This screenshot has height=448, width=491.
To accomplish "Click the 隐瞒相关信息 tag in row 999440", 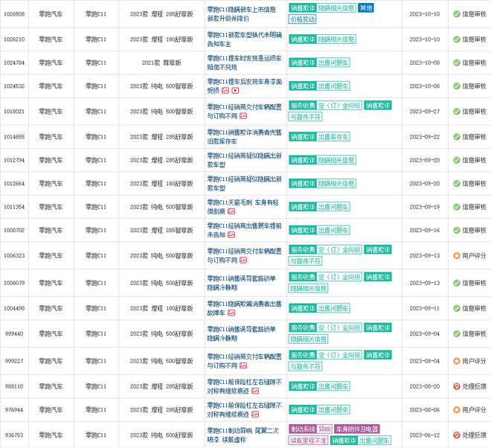I will 308,339.
